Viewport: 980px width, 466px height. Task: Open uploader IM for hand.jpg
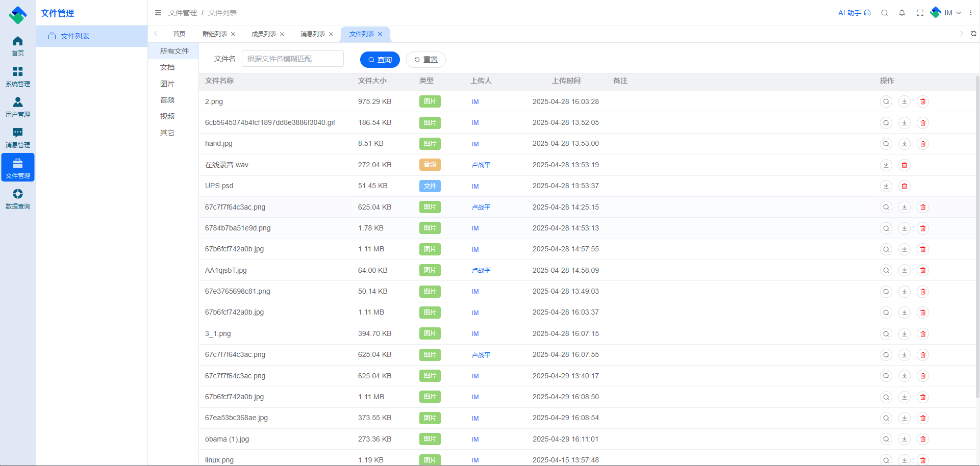(x=475, y=144)
